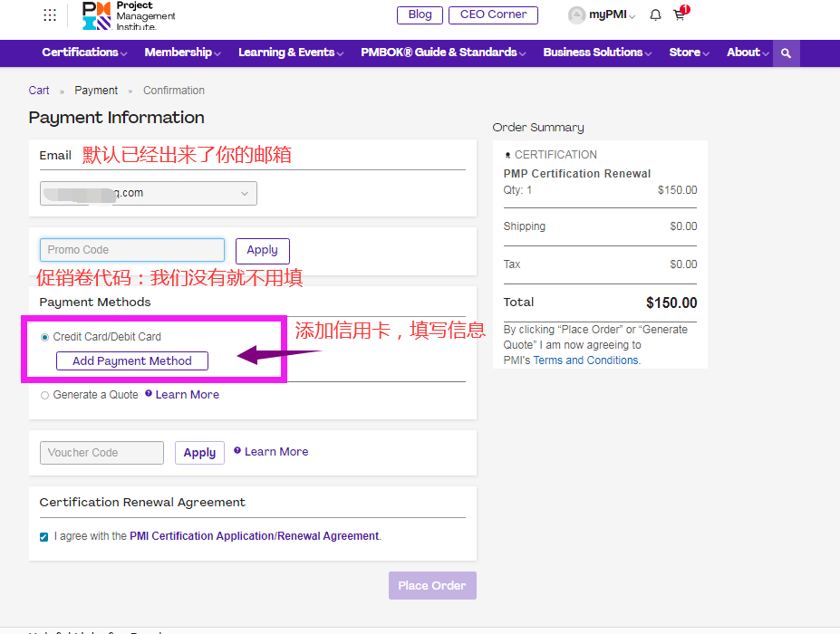The height and width of the screenshot is (634, 840).
Task: Select Credit Card/Debit Card option
Action: [45, 337]
